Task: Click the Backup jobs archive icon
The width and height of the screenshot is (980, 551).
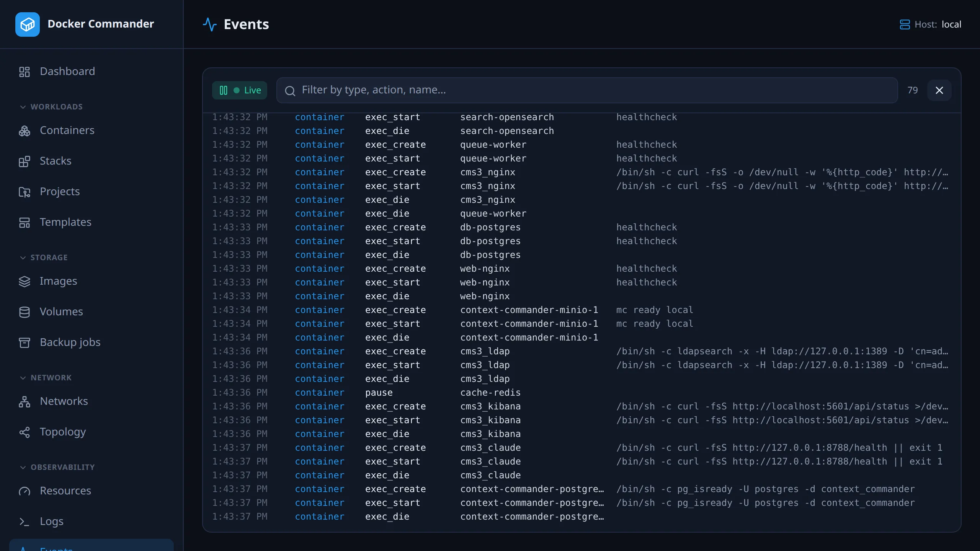Action: tap(24, 342)
